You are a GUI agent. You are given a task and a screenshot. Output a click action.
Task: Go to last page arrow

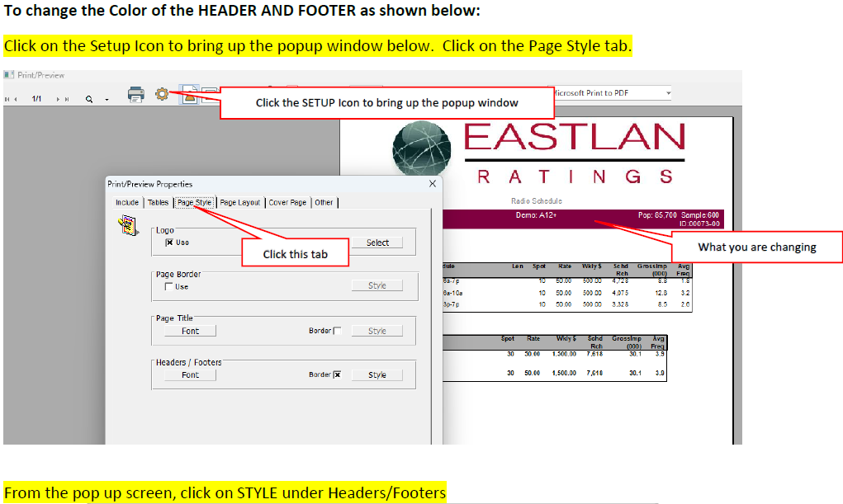pyautogui.click(x=67, y=100)
